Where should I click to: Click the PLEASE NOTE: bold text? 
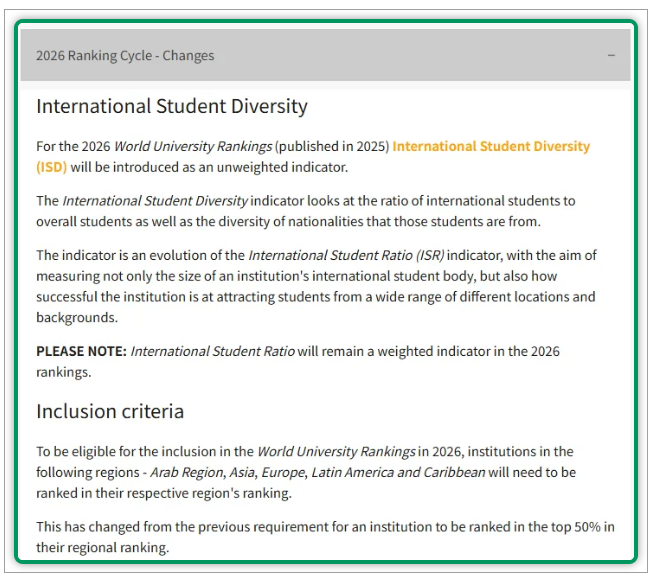[x=81, y=351]
